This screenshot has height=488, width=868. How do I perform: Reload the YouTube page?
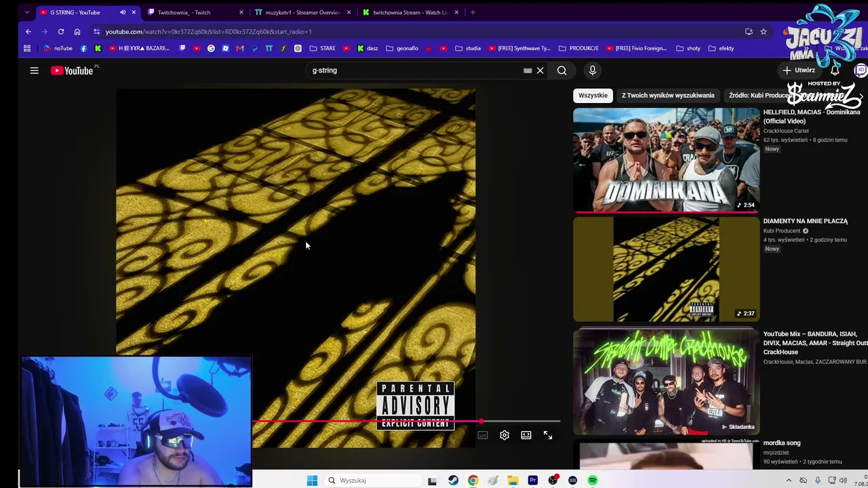coord(61,31)
